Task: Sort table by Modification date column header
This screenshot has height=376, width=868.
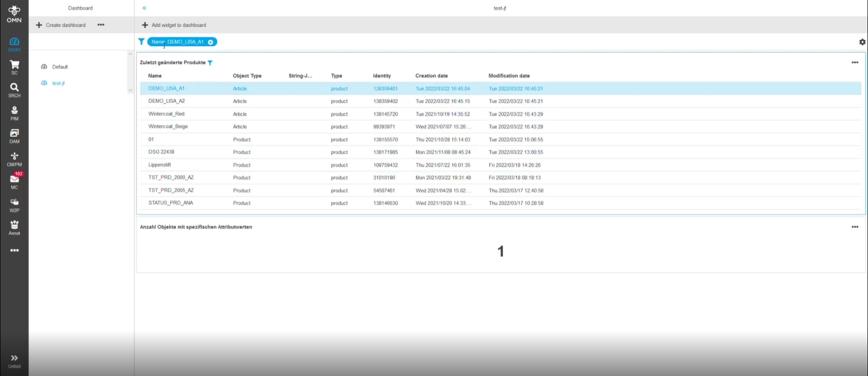Action: click(509, 76)
